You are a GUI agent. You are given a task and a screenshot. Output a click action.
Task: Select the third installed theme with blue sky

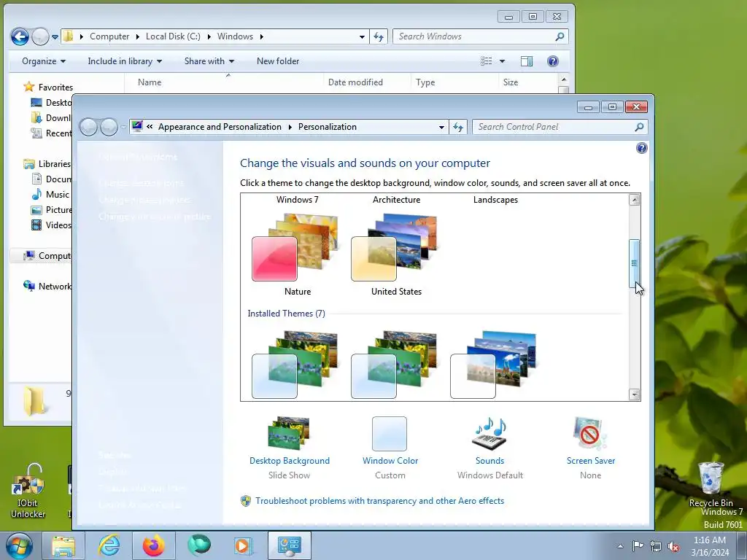493,365
